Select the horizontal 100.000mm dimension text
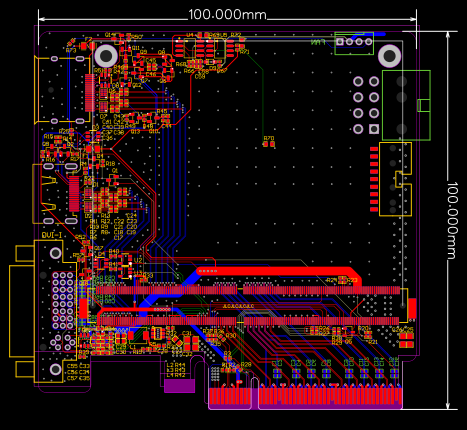 (x=227, y=15)
